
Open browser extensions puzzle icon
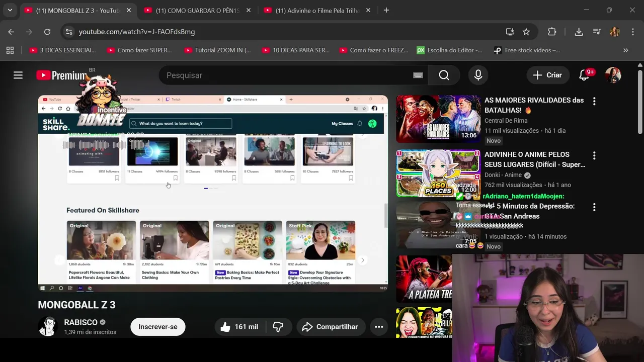552,32
